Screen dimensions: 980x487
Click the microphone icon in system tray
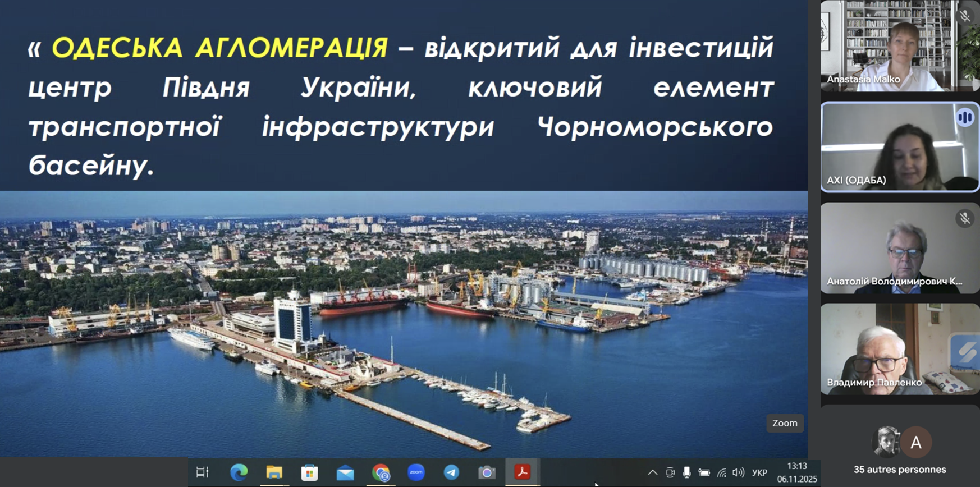pyautogui.click(x=686, y=473)
